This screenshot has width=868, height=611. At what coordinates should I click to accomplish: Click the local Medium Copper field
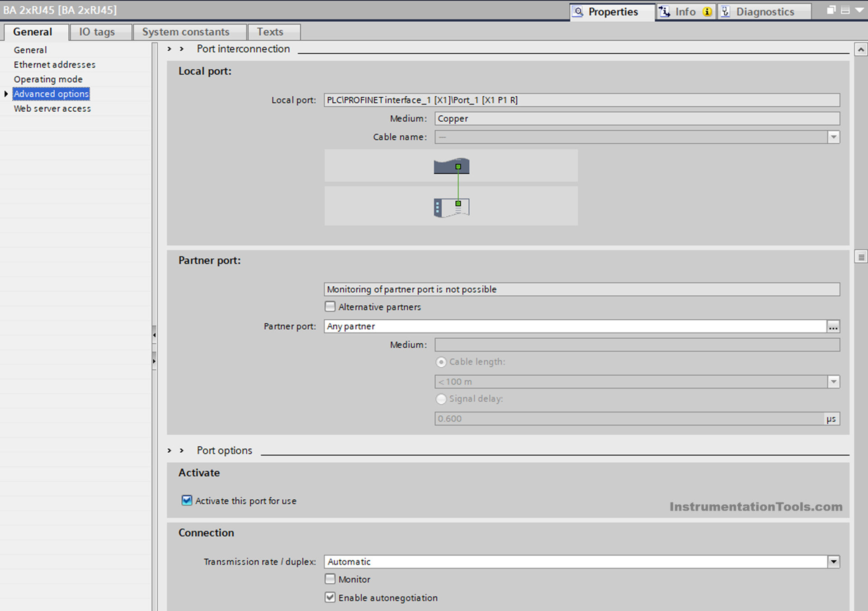(637, 118)
